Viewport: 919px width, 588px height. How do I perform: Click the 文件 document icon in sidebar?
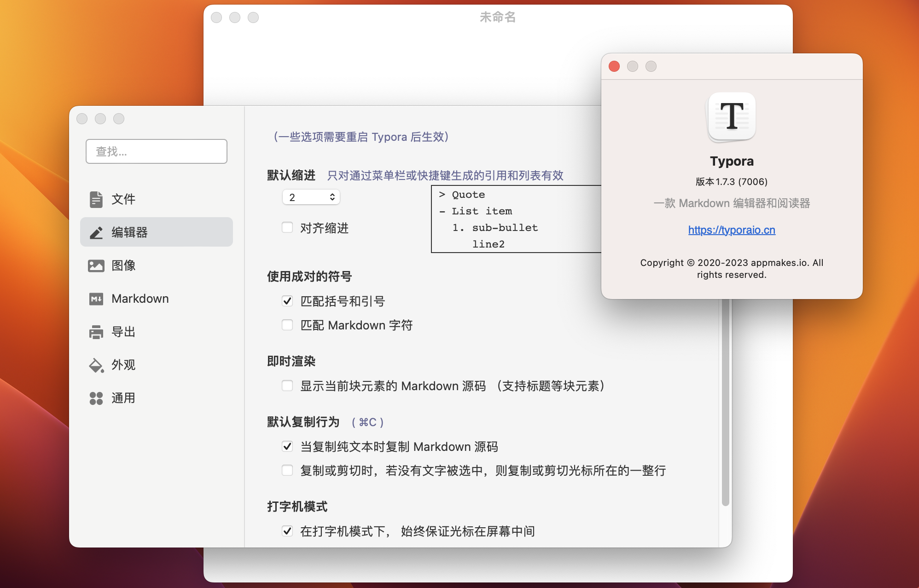96,199
